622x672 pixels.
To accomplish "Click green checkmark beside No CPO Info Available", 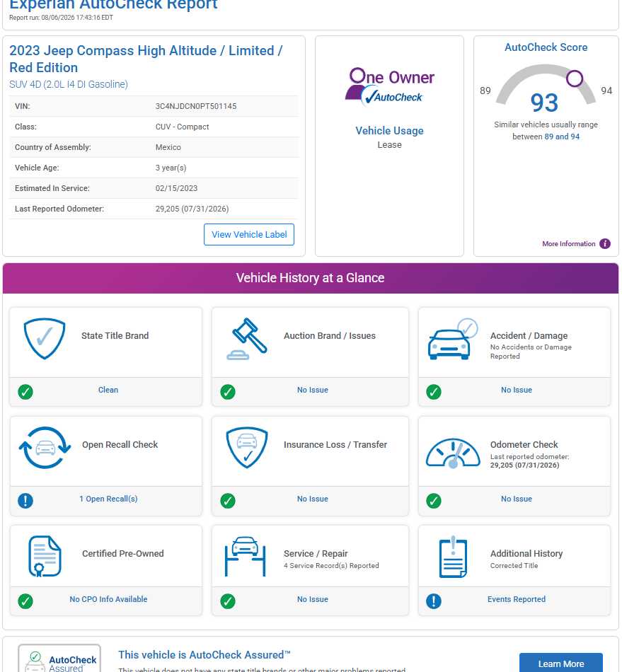I will [x=25, y=601].
